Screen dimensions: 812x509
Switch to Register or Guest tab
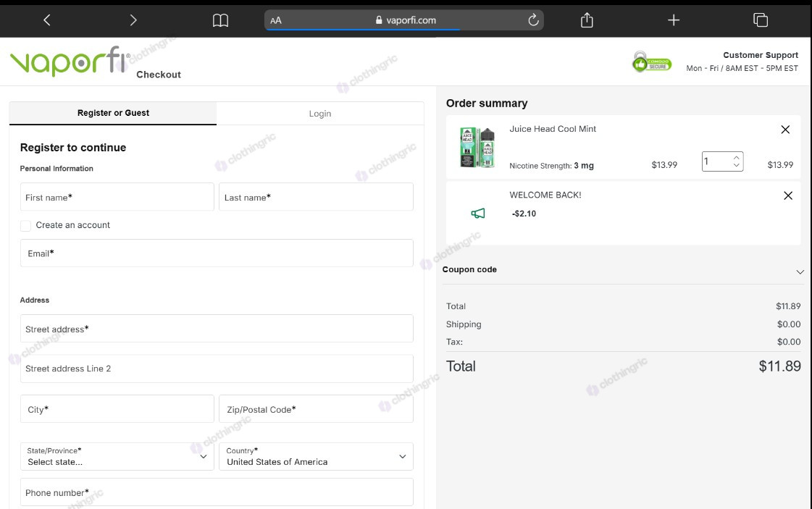(113, 113)
